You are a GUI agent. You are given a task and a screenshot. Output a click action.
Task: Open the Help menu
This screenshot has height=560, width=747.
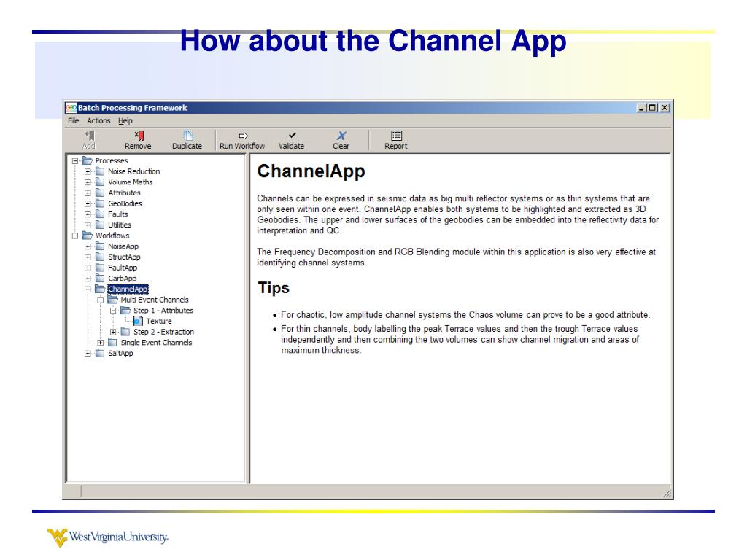click(125, 120)
